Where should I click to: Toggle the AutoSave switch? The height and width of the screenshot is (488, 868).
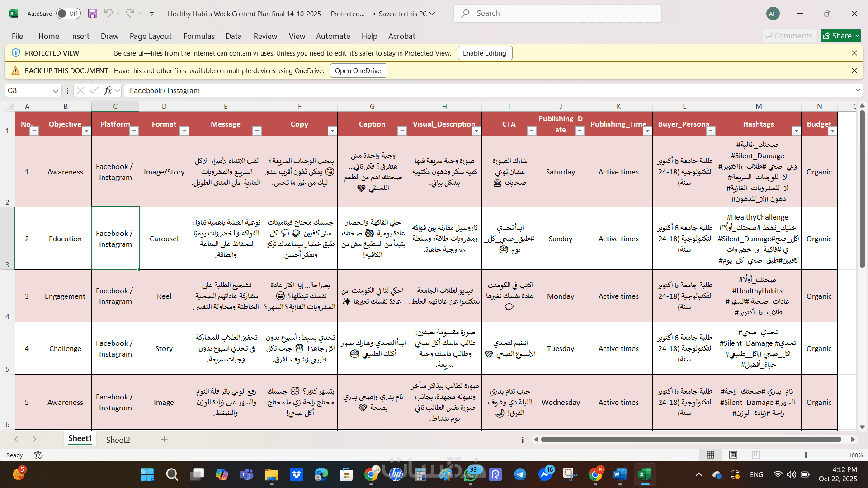click(68, 14)
